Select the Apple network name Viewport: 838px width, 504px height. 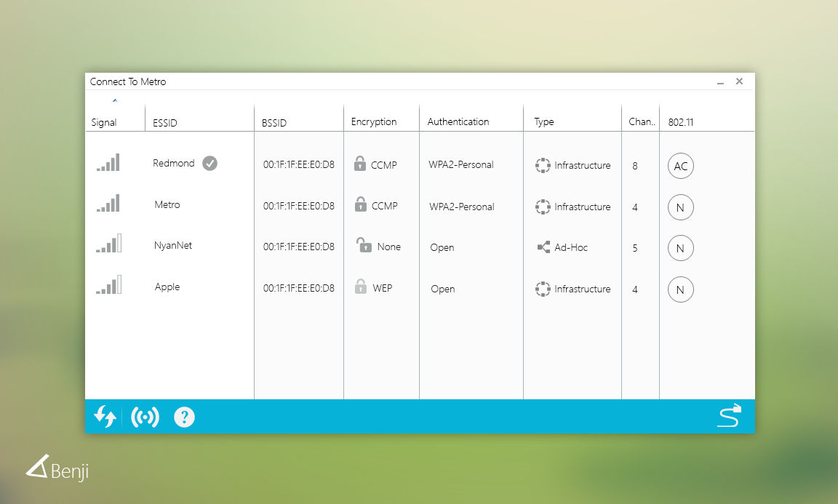[167, 287]
